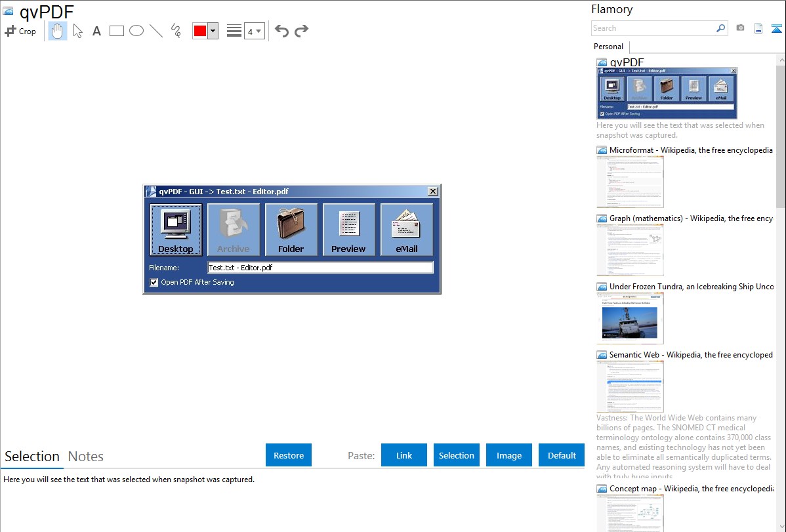Click the blue collapse panel icon
The height and width of the screenshot is (532, 786).
click(776, 28)
